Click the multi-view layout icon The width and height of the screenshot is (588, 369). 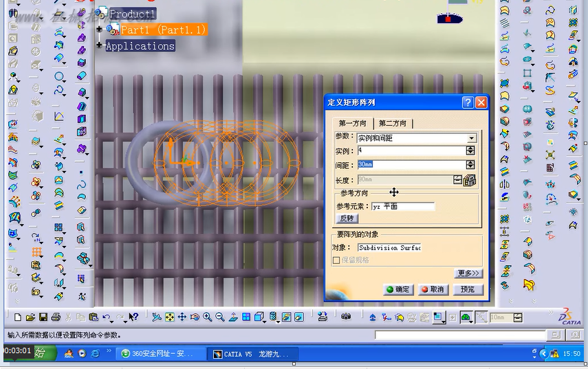tap(246, 317)
